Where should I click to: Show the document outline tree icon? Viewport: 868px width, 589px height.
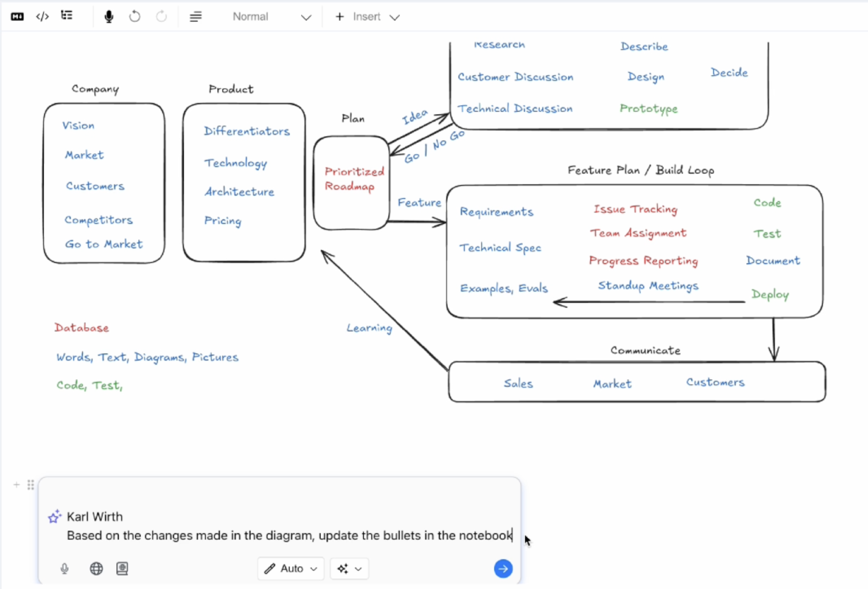(67, 16)
